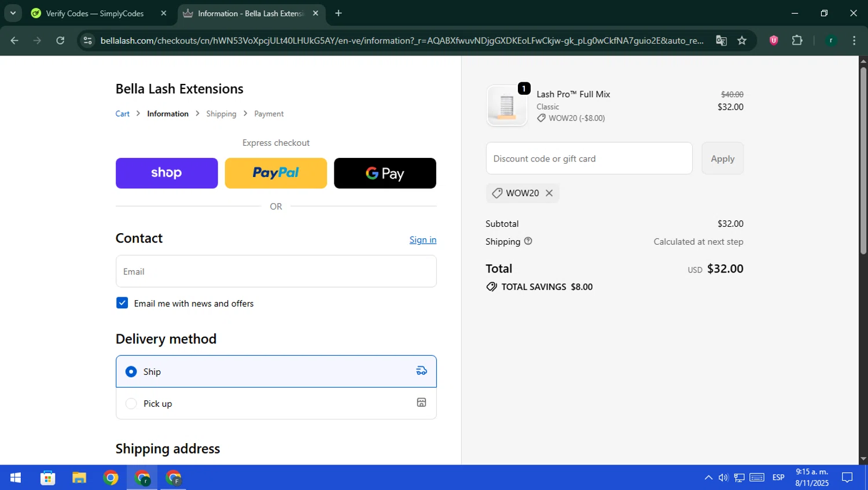868x490 pixels.
Task: Focus the Email contact field
Action: click(276, 271)
